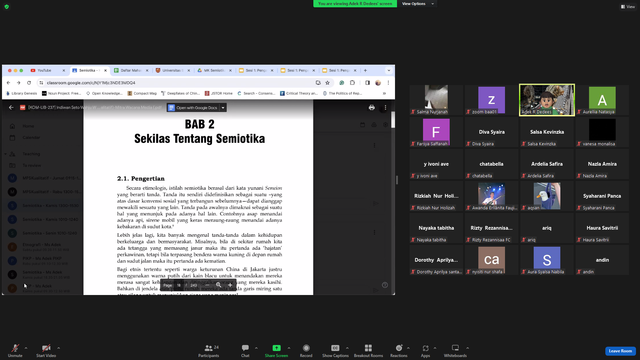
Task: Print the document with printer icon
Action: click(371, 108)
